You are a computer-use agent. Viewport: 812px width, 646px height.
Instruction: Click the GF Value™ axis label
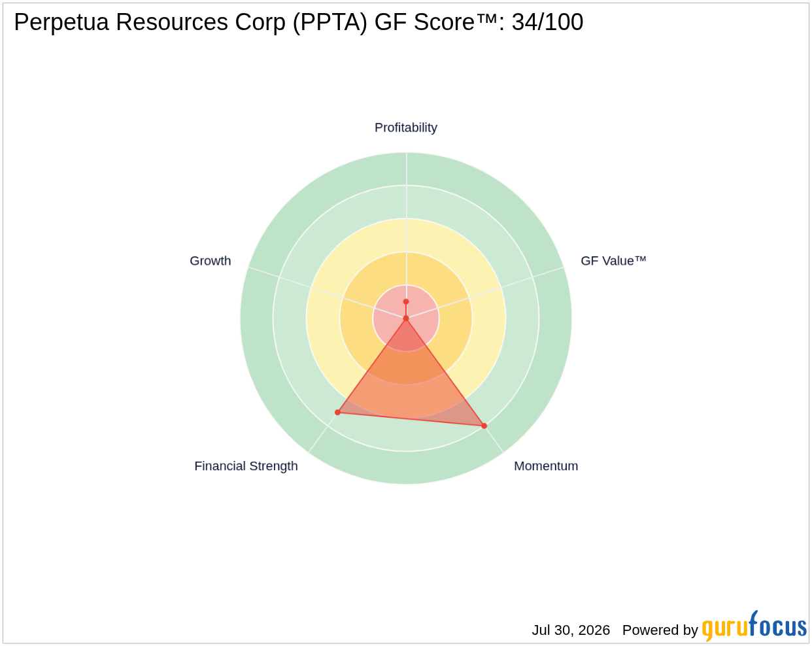[x=613, y=261]
